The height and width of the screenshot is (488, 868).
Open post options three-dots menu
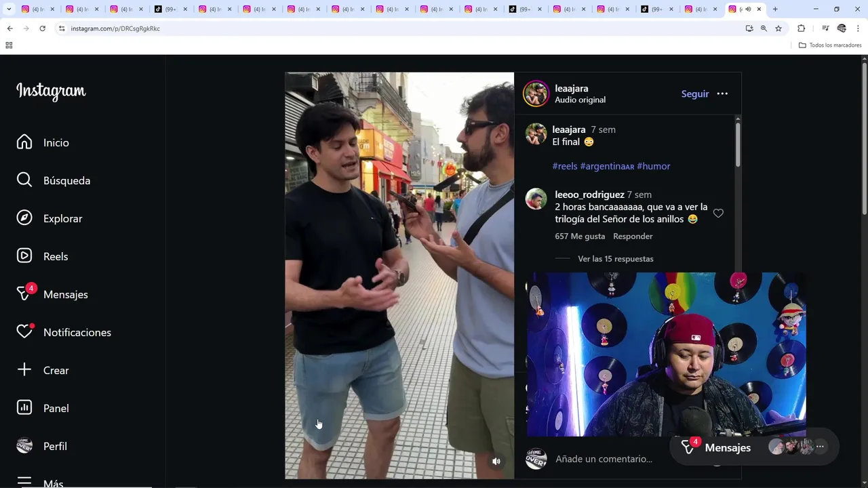[x=722, y=94]
